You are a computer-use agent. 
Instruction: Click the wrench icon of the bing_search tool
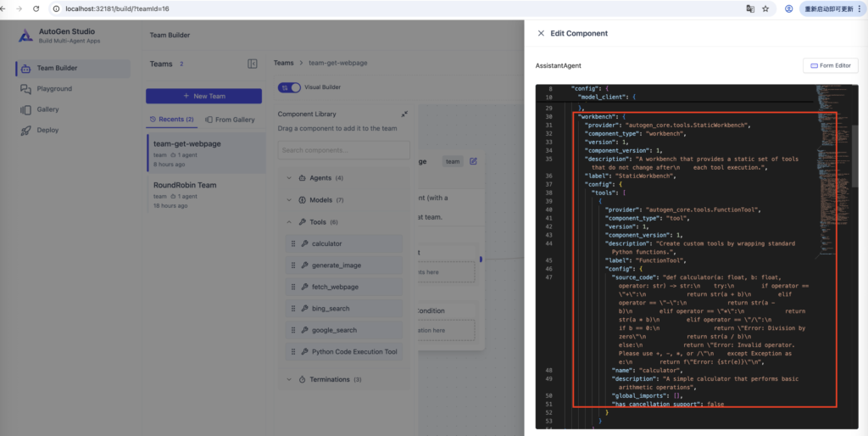point(304,309)
